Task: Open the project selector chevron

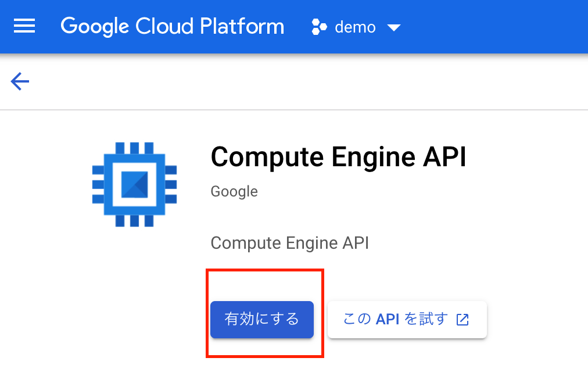Action: coord(393,27)
